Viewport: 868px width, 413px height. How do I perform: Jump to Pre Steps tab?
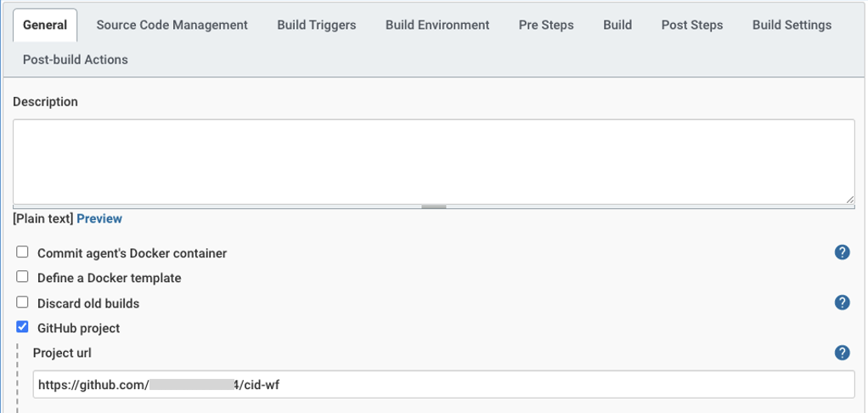(x=546, y=25)
